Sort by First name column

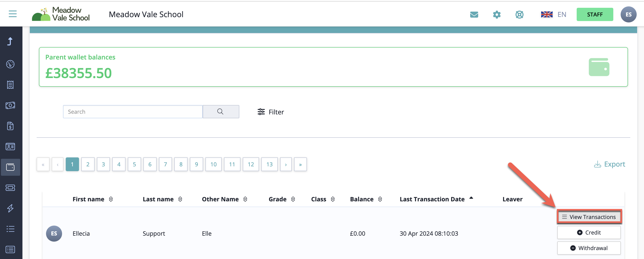click(x=93, y=199)
